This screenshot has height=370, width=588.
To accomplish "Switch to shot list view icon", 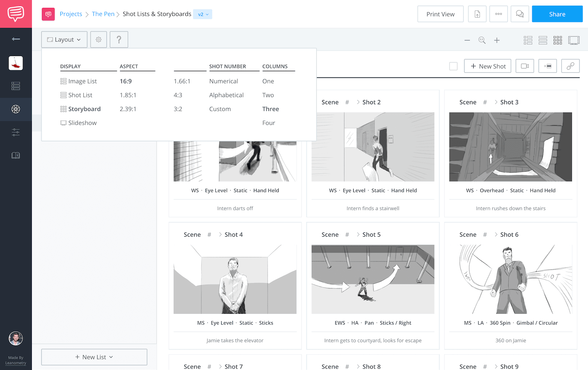I will pos(543,40).
